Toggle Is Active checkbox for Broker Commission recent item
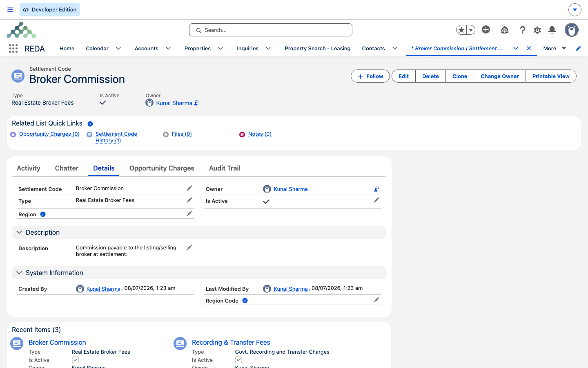The width and height of the screenshot is (588, 368). tap(75, 360)
